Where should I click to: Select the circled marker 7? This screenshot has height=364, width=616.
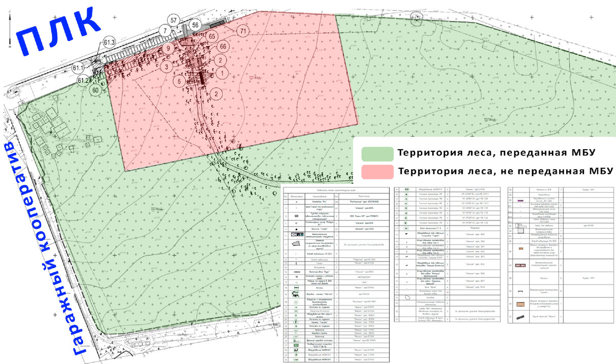click(x=165, y=31)
